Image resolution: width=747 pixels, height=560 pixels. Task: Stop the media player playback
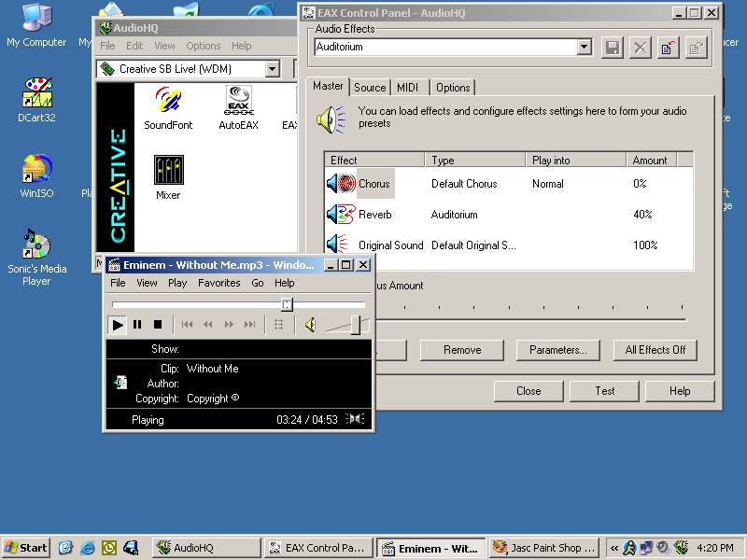tap(158, 325)
